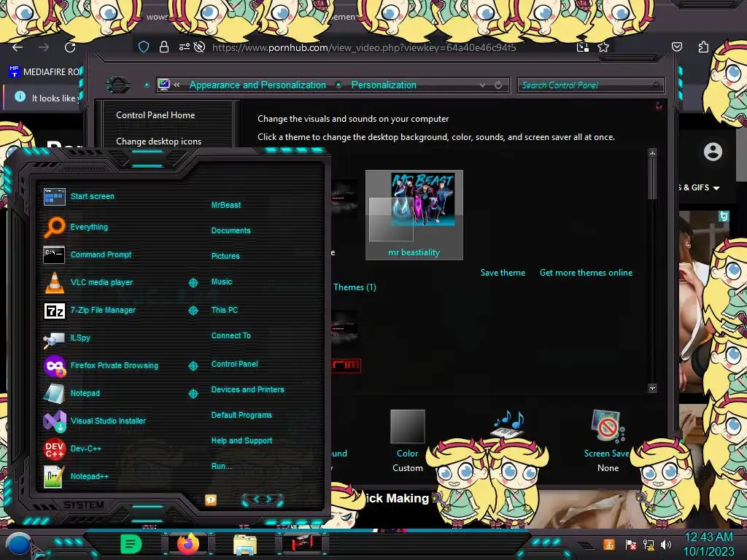The width and height of the screenshot is (747, 560).
Task: Click the Appearance and Personalization breadcrumb
Action: click(258, 85)
